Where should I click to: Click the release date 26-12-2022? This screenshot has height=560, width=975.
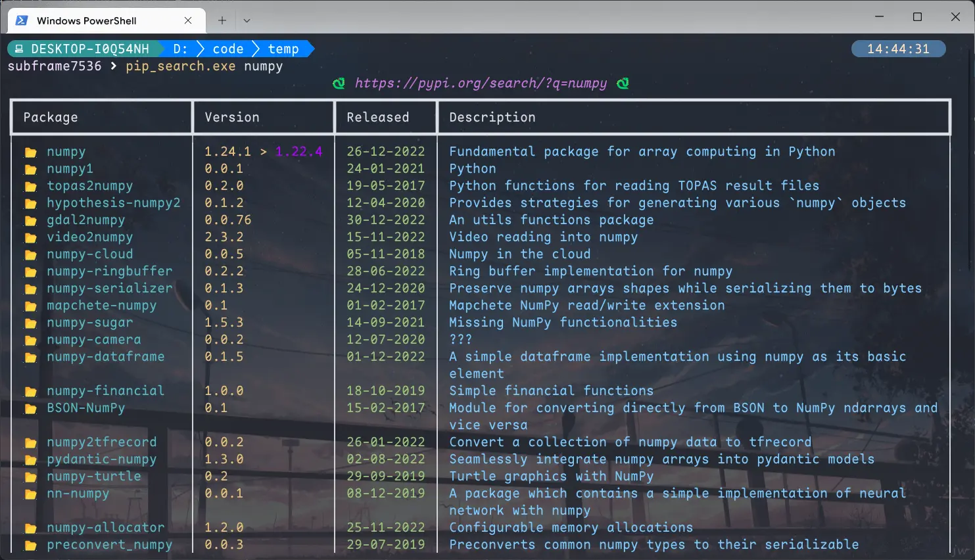click(386, 152)
